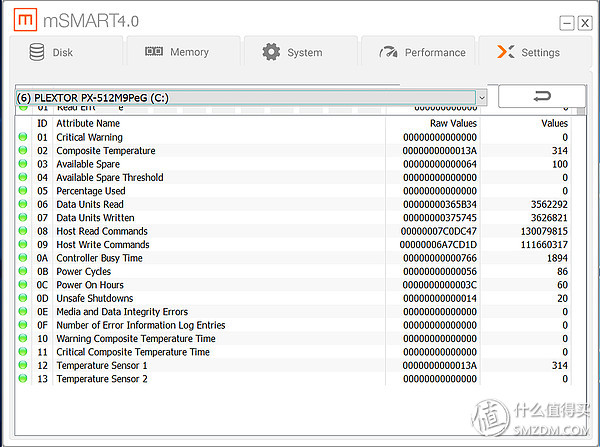
Task: Select the Power On Hours value 60
Action: (562, 285)
